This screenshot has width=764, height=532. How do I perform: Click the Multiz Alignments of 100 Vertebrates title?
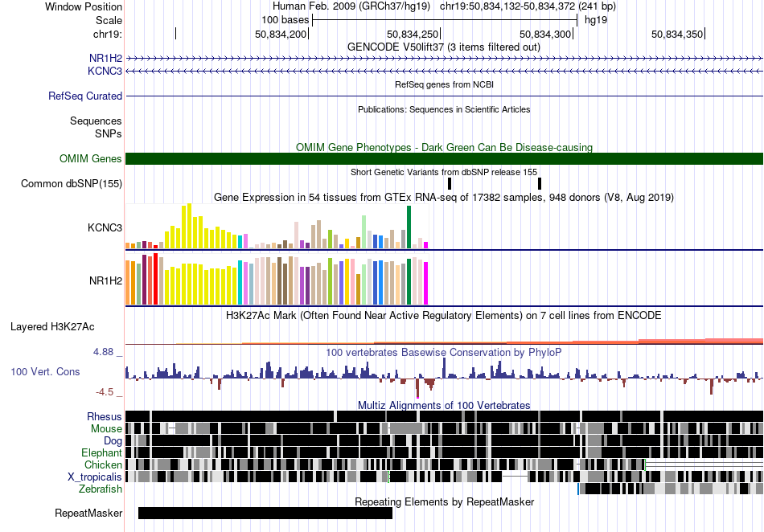pyautogui.click(x=444, y=406)
